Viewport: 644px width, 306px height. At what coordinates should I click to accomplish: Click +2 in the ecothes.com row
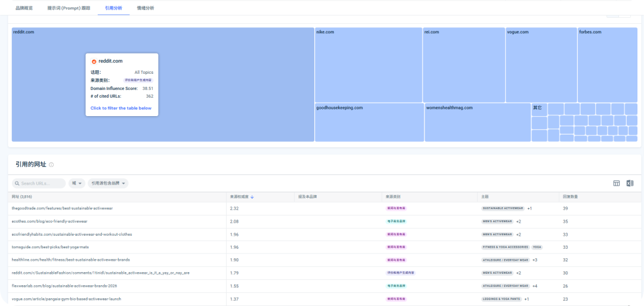[x=518, y=221]
